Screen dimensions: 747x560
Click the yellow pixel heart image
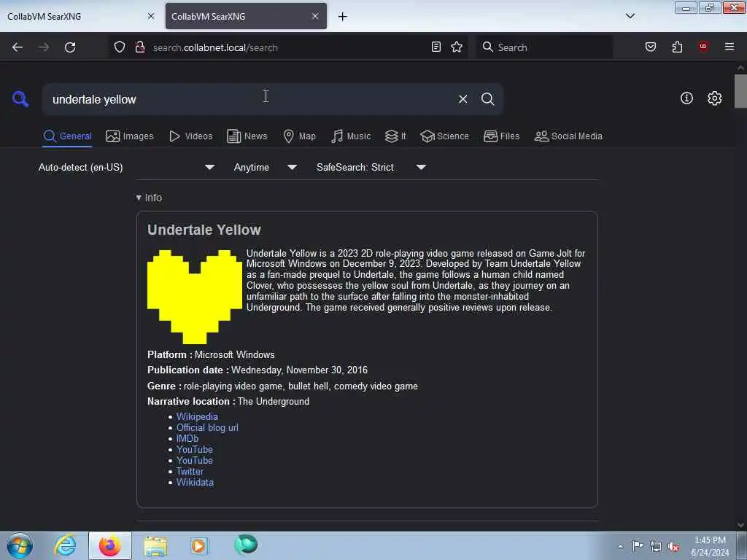click(194, 296)
